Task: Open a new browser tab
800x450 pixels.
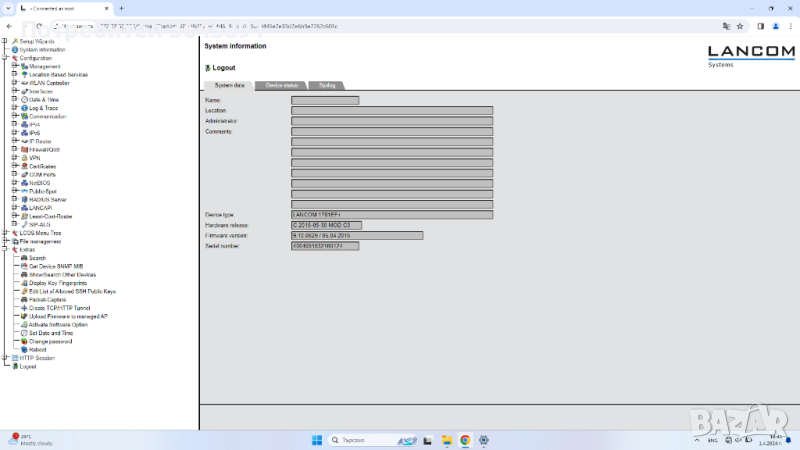Action: [x=121, y=9]
